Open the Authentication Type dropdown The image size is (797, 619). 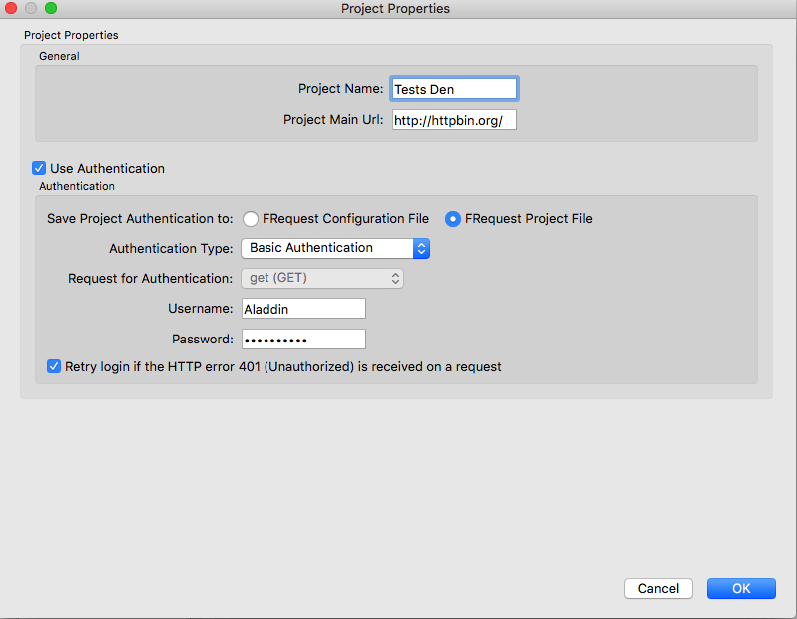[x=335, y=248]
